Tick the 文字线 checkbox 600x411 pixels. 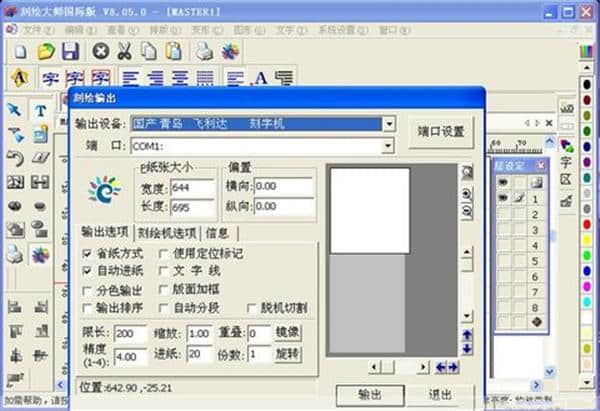[x=163, y=271]
